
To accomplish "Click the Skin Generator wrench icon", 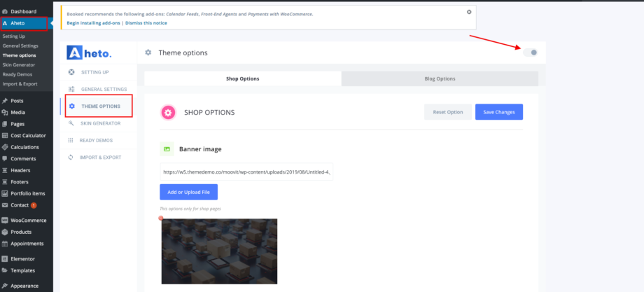I will coord(71,123).
